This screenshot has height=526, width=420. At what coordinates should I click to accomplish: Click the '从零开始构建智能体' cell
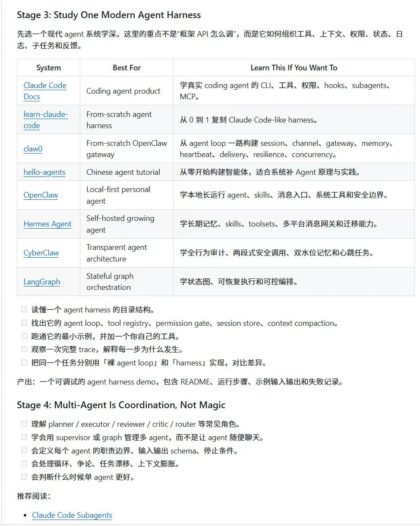click(294, 172)
